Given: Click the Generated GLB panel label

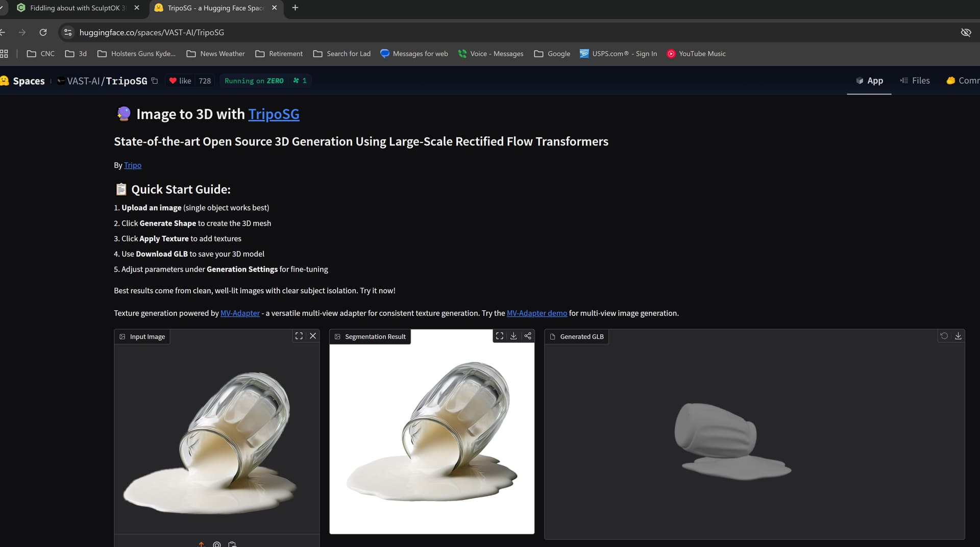Looking at the screenshot, I should point(577,336).
